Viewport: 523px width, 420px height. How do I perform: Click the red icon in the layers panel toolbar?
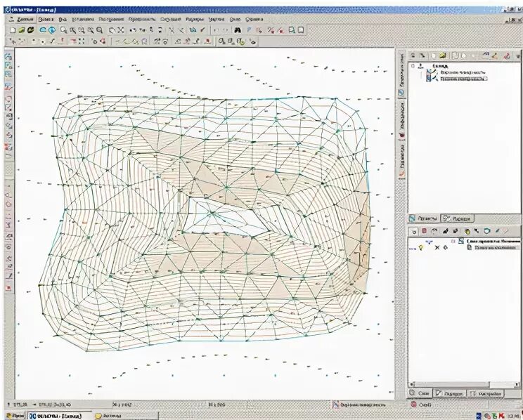(x=425, y=230)
